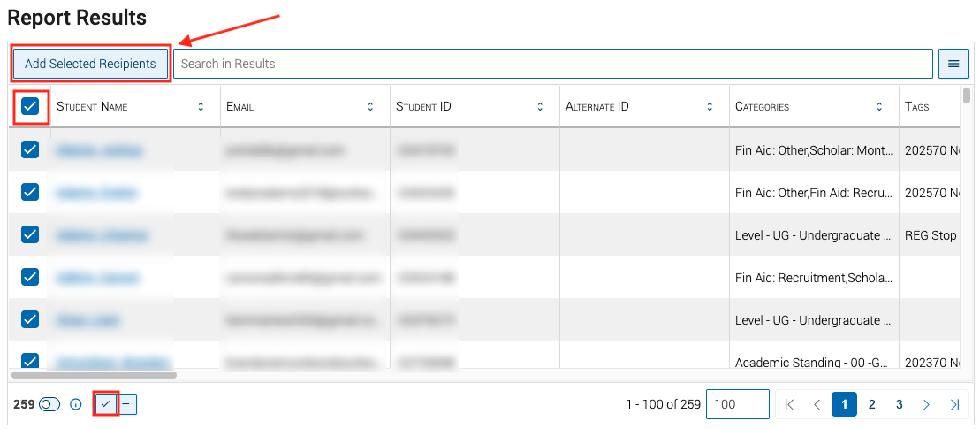Click the Report Results heading

[77, 19]
